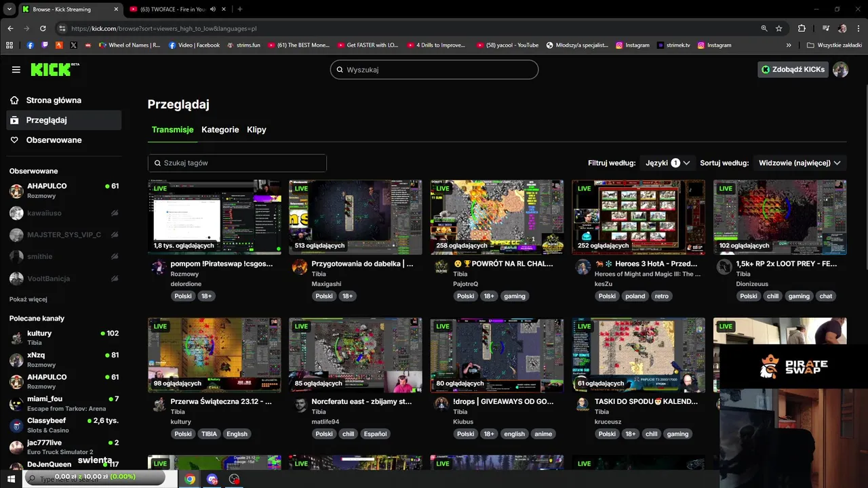Open the browser extensions icon
Screen dimensions: 868x488
pyautogui.click(x=802, y=28)
